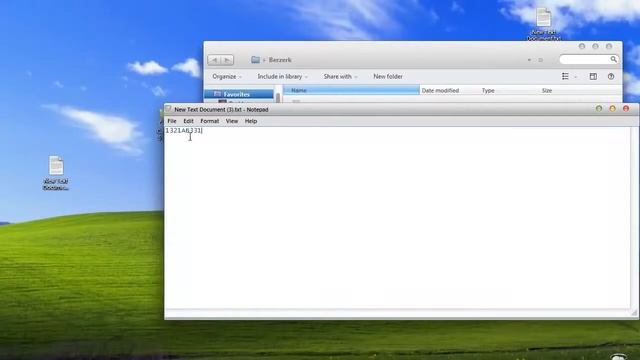Click the New folder button
The width and height of the screenshot is (640, 360).
click(388, 77)
